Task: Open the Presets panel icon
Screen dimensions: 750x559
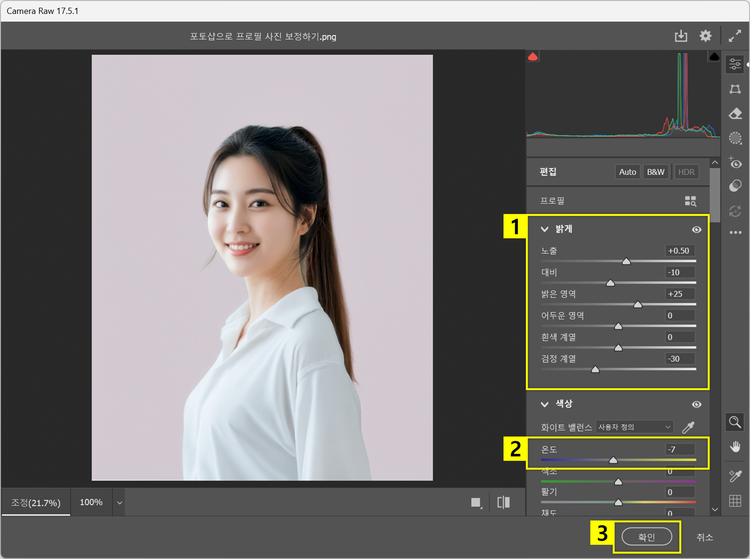Action: [x=736, y=186]
